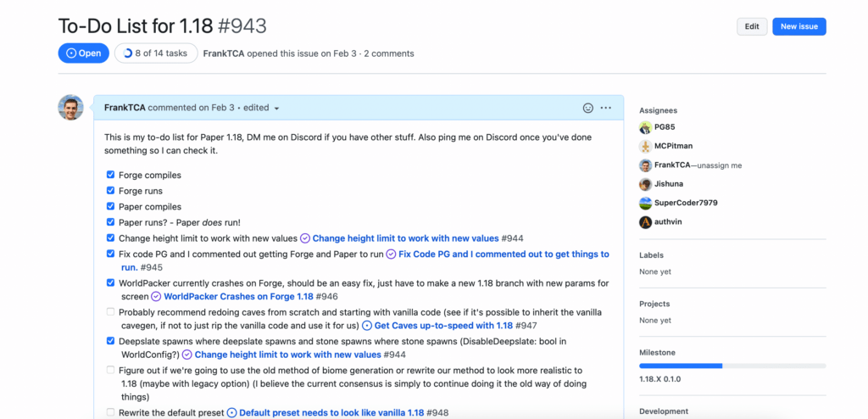The height and width of the screenshot is (419, 868).
Task: Click the closed-issue icon before #945 link
Action: [x=392, y=254]
